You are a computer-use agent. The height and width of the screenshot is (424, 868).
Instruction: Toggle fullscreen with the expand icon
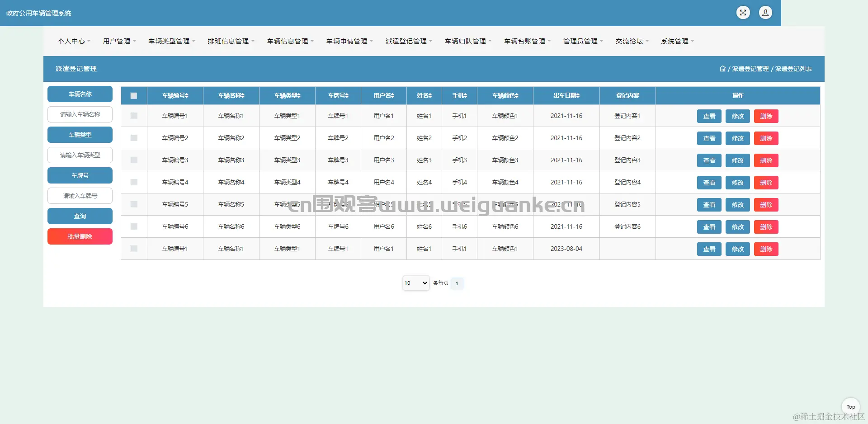[x=743, y=13]
